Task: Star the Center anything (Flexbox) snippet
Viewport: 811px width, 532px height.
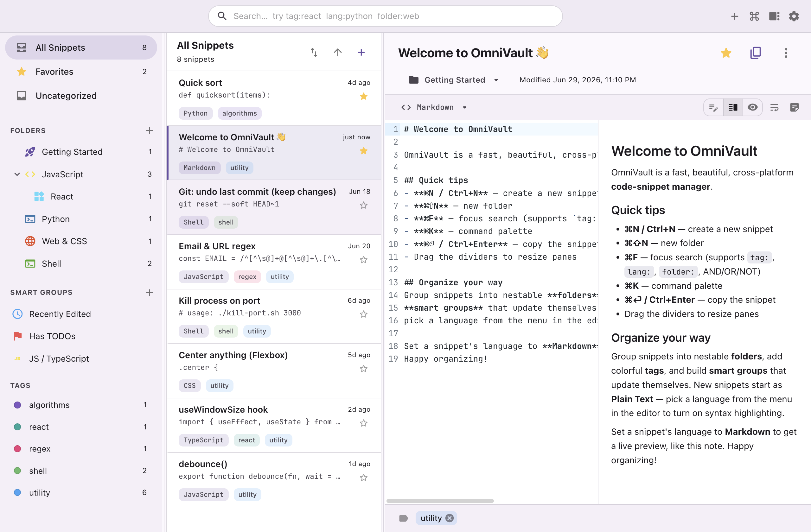Action: 364,369
